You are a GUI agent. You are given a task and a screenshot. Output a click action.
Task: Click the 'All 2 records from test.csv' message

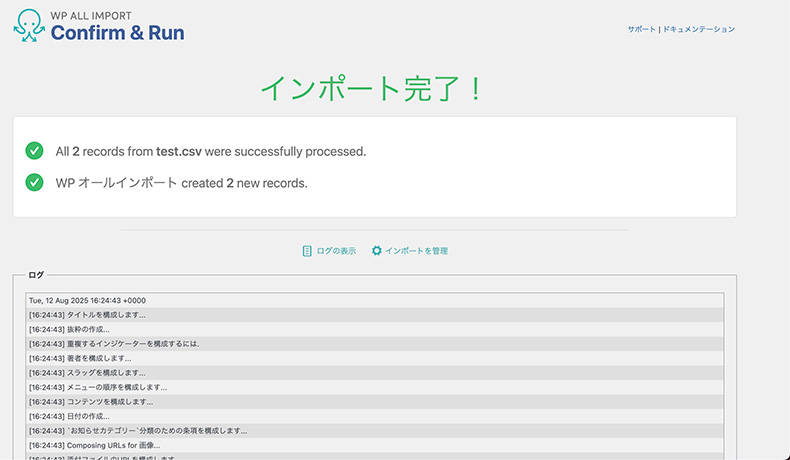211,151
